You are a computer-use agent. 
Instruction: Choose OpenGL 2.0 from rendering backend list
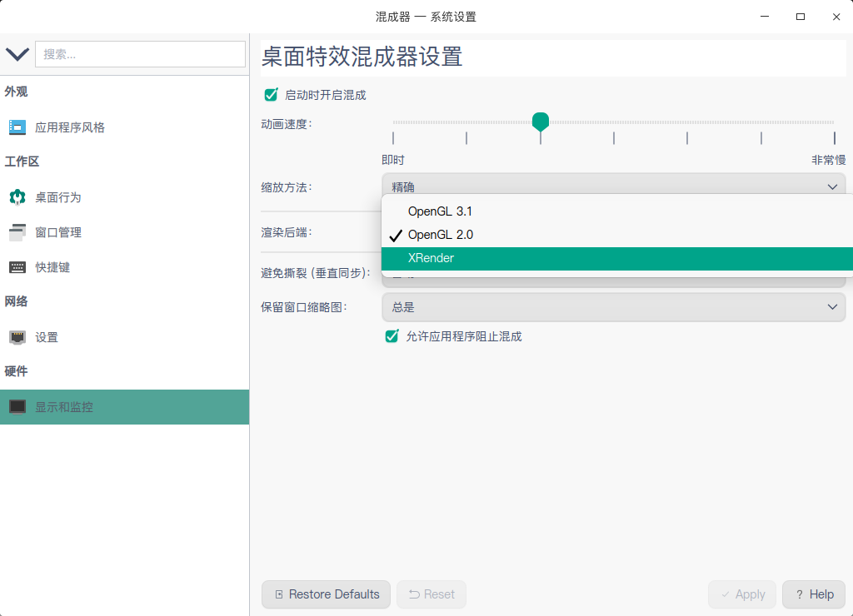pos(617,235)
